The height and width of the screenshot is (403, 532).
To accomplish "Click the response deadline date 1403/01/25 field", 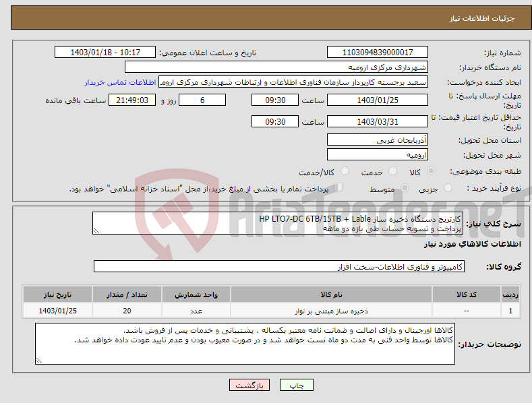I will pyautogui.click(x=378, y=100).
